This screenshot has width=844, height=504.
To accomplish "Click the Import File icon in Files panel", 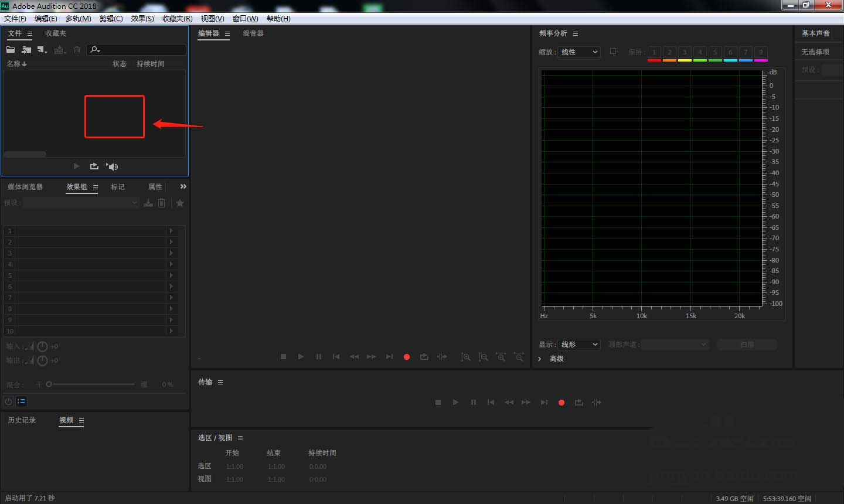I will coord(26,50).
